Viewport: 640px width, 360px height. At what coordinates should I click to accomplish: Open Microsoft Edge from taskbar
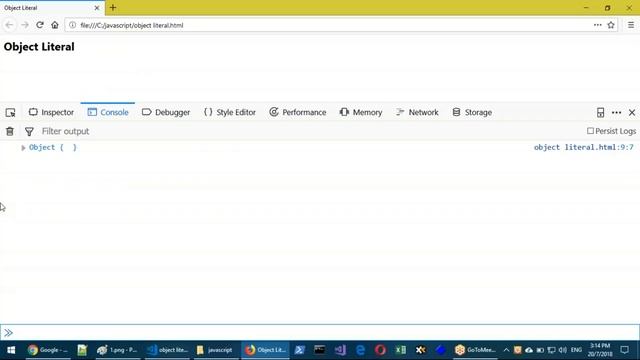click(360, 350)
